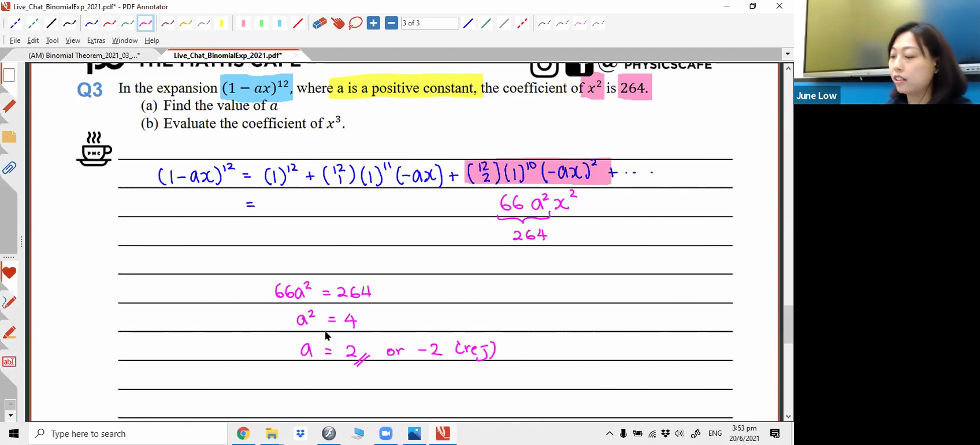Select the red straight line tool
Image resolution: width=980 pixels, height=445 pixels.
click(298, 24)
